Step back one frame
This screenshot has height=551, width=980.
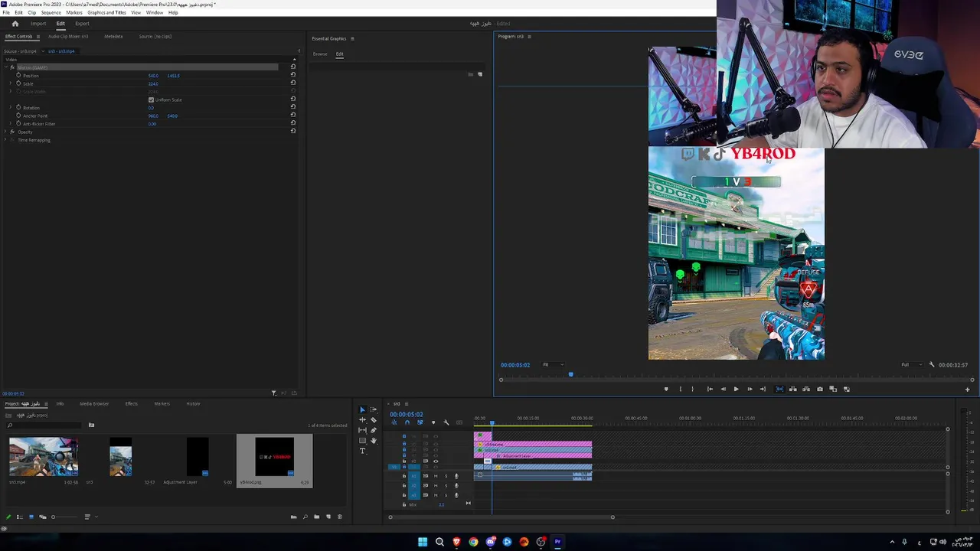coord(723,389)
